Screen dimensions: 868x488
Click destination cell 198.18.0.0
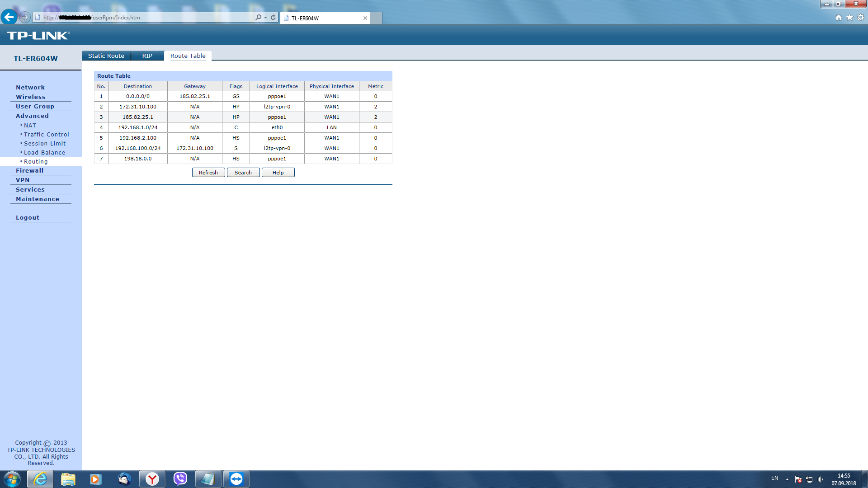(138, 159)
